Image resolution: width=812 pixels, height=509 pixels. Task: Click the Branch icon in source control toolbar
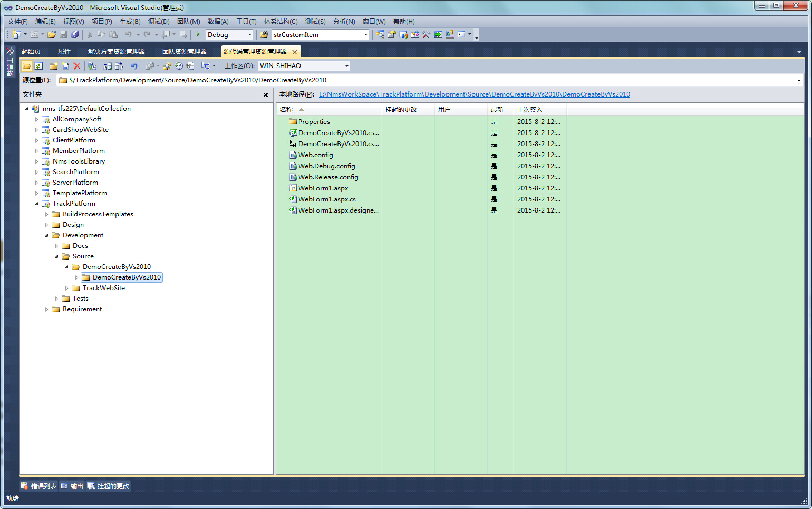coord(206,66)
